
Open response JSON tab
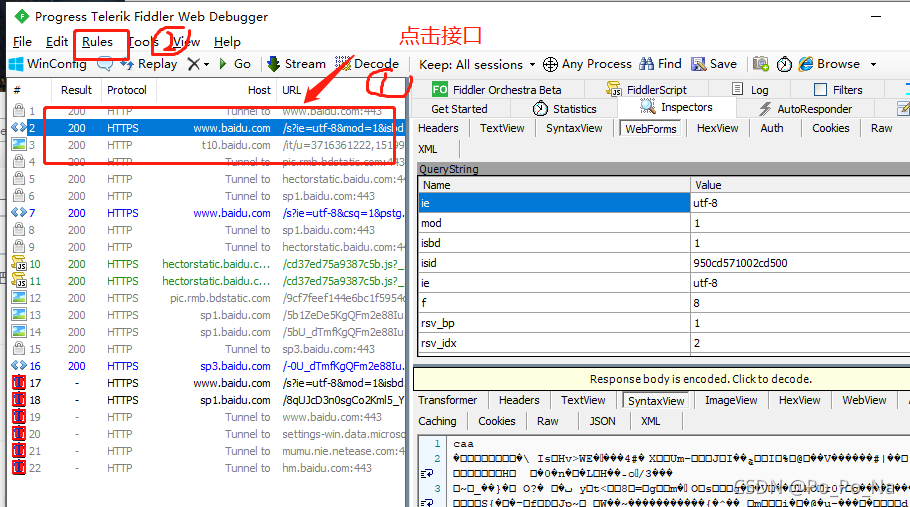[x=602, y=421]
